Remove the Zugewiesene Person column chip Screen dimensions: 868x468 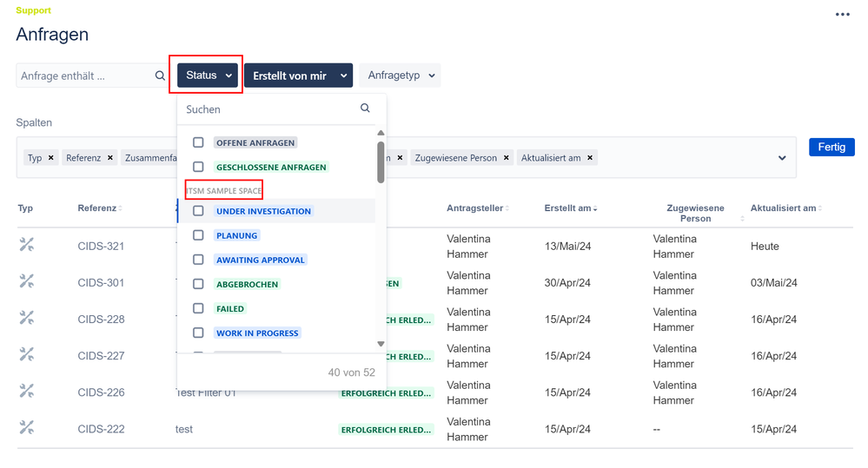pyautogui.click(x=506, y=158)
